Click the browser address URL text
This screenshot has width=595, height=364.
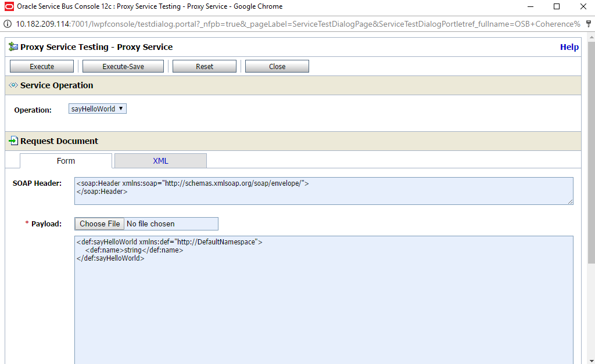coord(298,24)
